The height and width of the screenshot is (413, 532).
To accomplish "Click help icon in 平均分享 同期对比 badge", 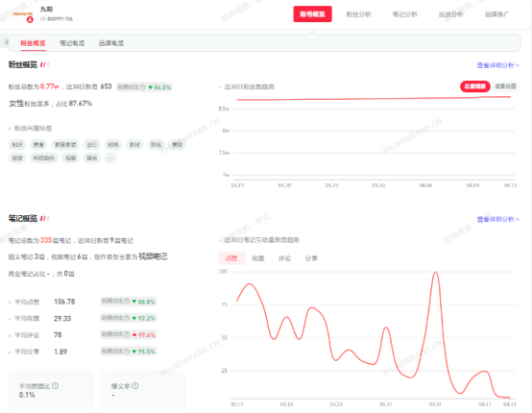I will [x=127, y=352].
